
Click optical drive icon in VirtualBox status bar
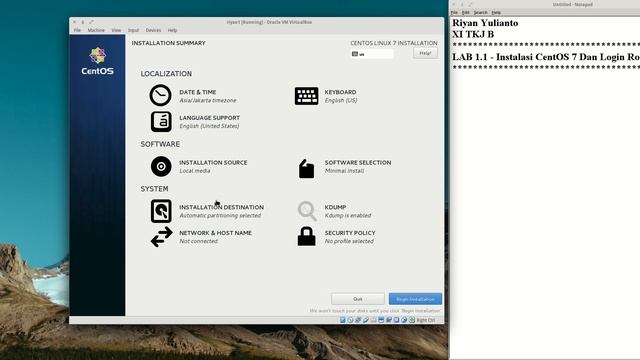(350, 320)
